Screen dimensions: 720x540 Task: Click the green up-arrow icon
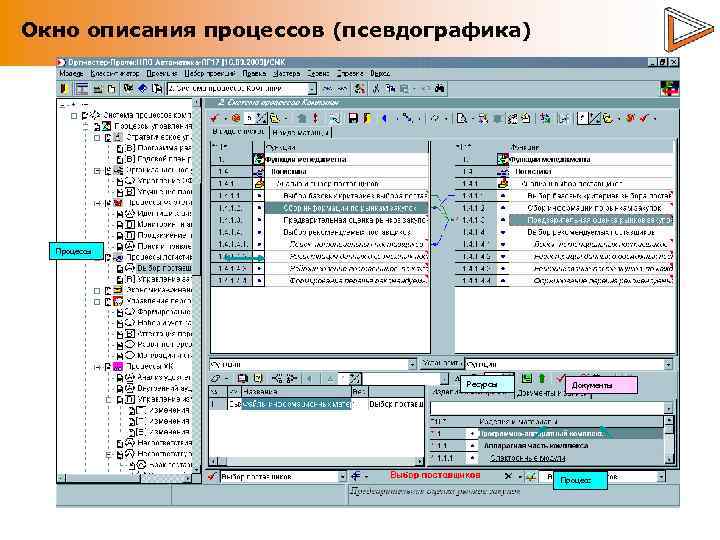click(x=542, y=378)
